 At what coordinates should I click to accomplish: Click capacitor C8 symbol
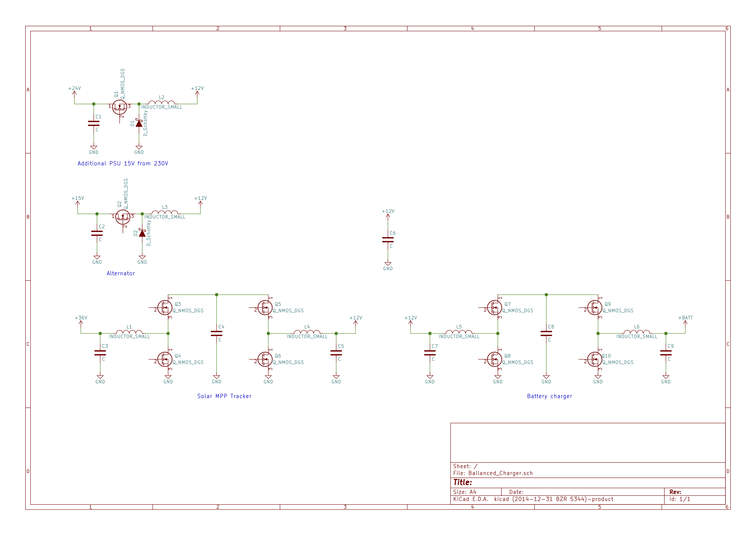(546, 334)
